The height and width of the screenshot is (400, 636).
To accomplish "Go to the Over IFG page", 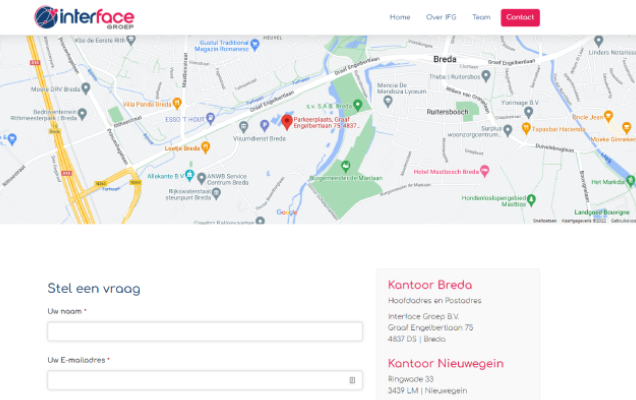I will coord(441,17).
